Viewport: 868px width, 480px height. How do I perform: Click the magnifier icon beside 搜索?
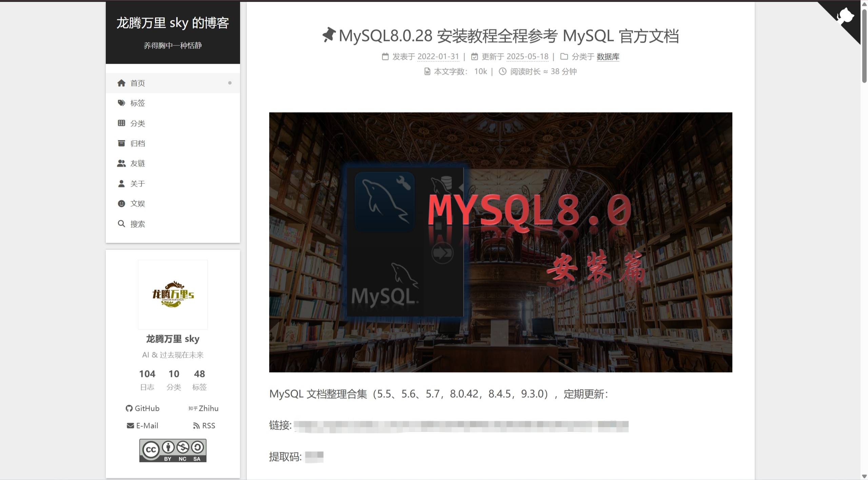(x=121, y=224)
